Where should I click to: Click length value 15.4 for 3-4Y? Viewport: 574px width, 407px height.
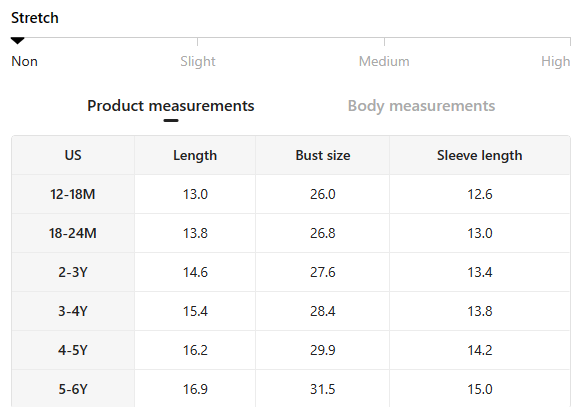(x=195, y=311)
